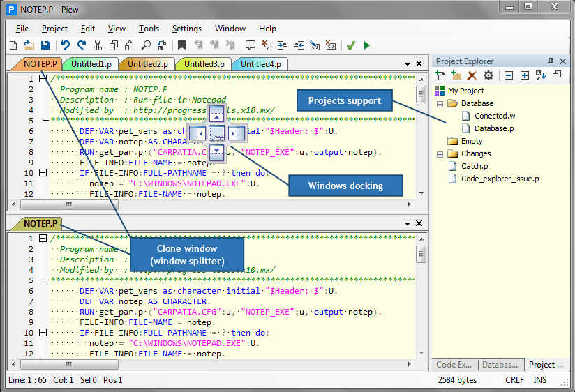Collapse fold marker at line 10 in top editor

tap(43, 172)
